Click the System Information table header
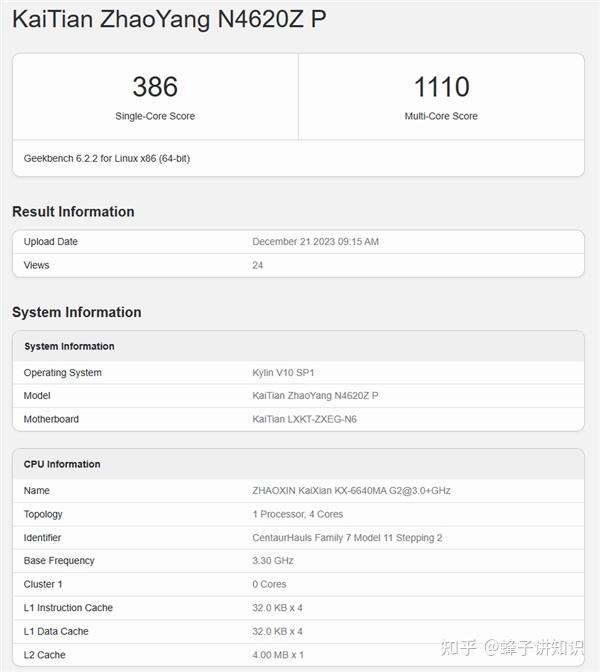The width and height of the screenshot is (600, 672). pos(69,347)
